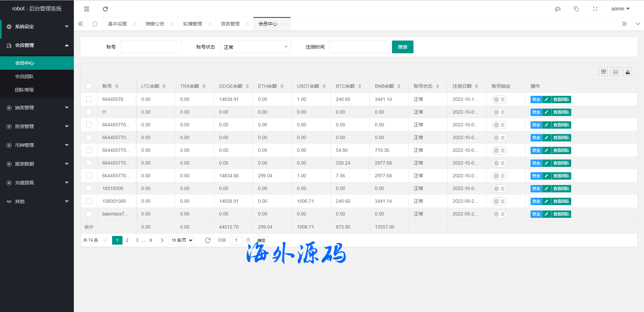644x312 pixels.
Task: Toggle fullscreen mode icon
Action: [595, 9]
